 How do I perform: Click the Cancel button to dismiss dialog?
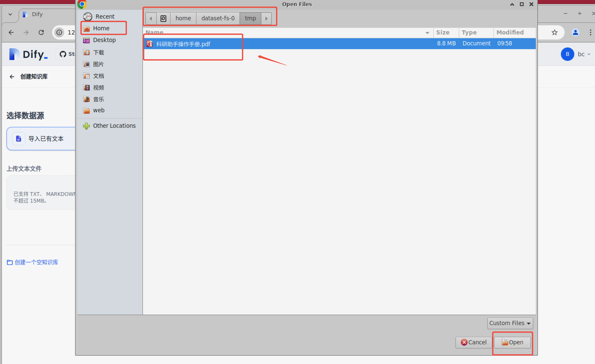click(473, 342)
